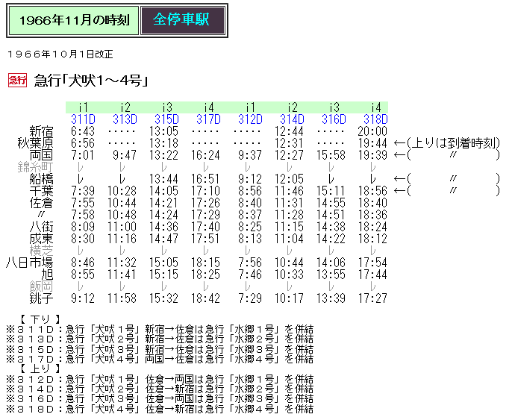This screenshot has width=515, height=420.
Task: Select the 急行「犬吠1～4号」 heading
Action: pos(91,81)
